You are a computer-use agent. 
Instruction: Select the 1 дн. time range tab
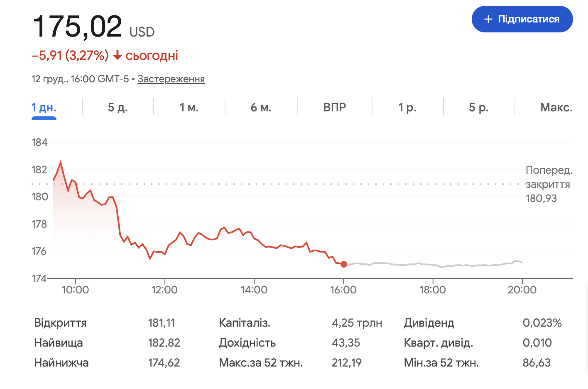point(44,108)
